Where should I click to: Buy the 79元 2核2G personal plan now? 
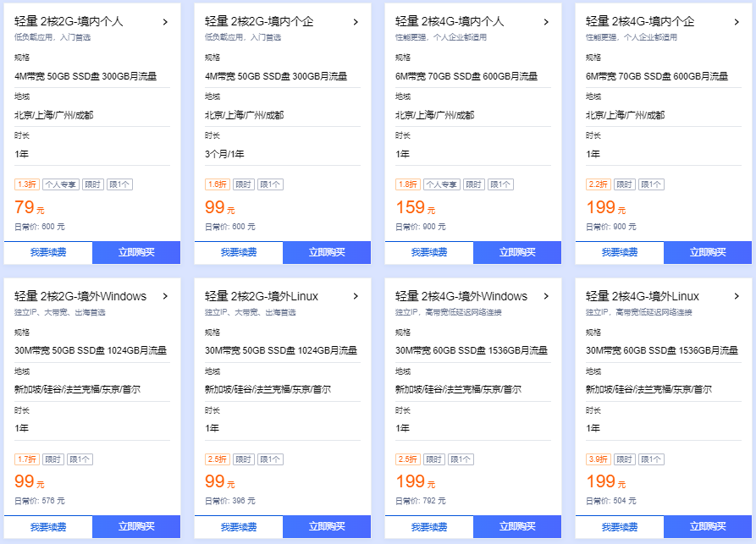136,252
